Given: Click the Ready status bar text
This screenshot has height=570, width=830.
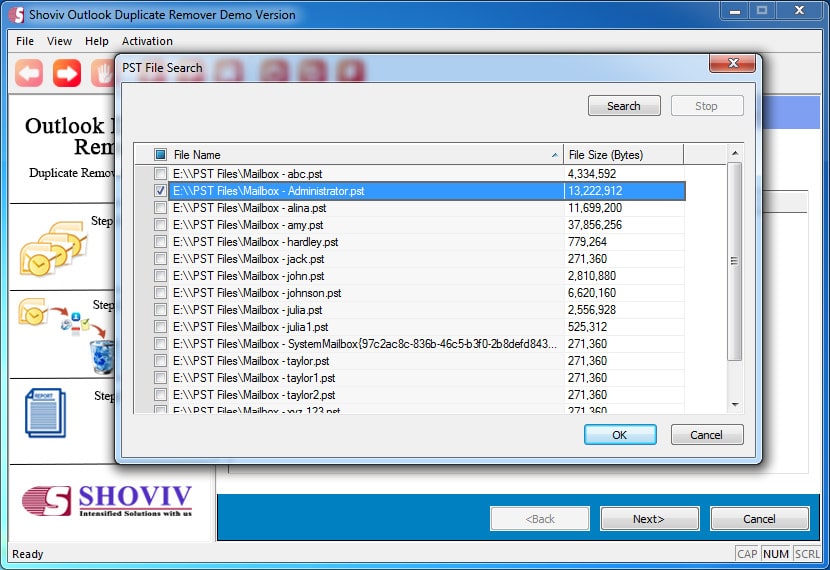Looking at the screenshot, I should 28,554.
